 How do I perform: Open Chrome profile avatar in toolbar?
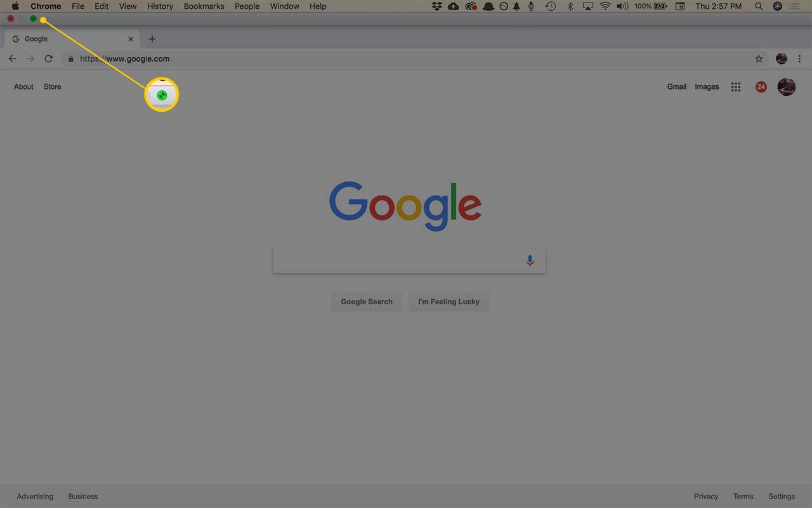(782, 58)
